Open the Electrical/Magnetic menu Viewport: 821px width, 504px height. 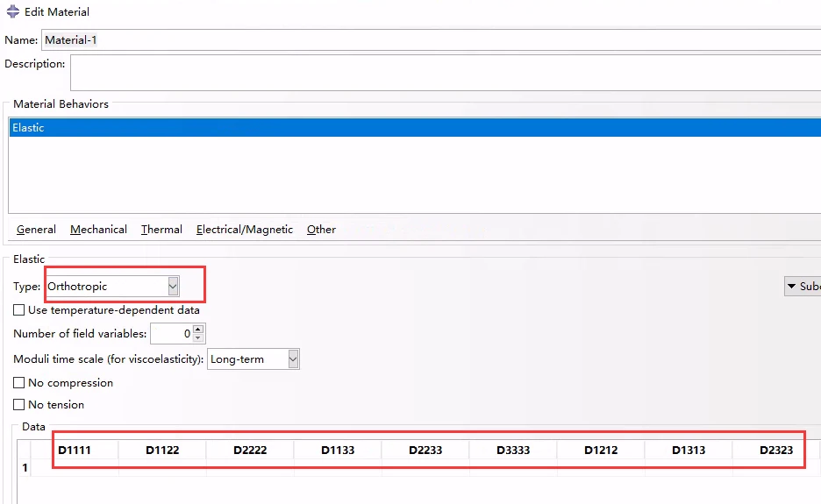(x=245, y=230)
